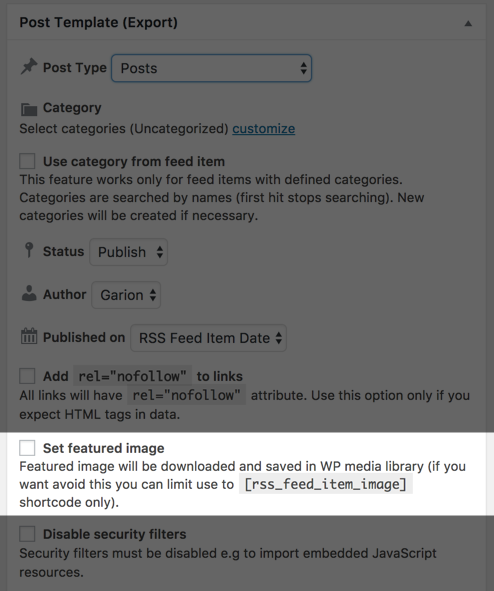Click the calendar icon beside Published on

(29, 336)
